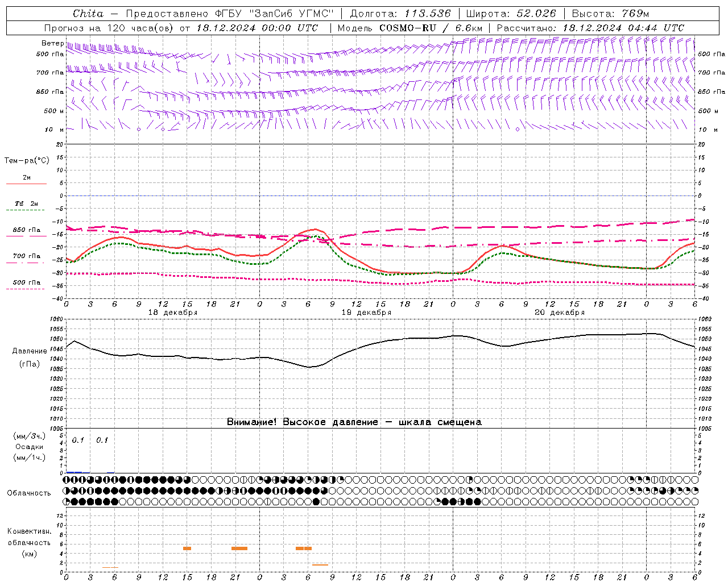Click the "Конвективн." convective cloud label
728x582 pixels.
coord(29,531)
